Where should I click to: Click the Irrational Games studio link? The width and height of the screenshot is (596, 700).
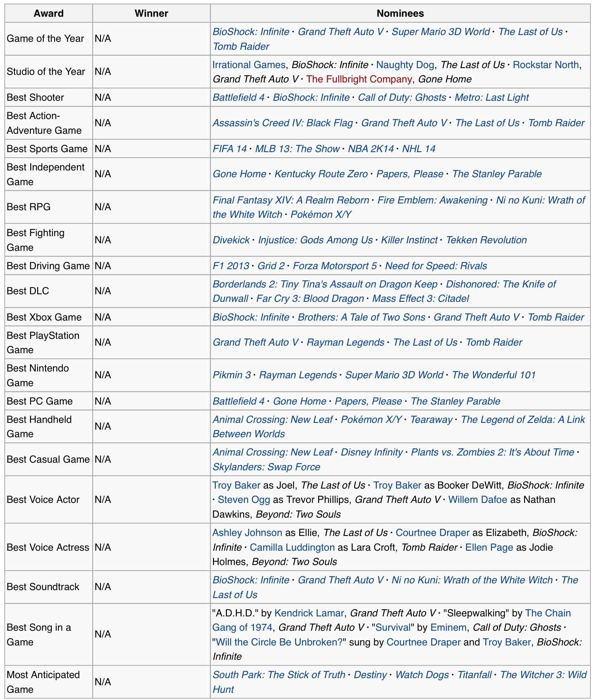tap(249, 65)
